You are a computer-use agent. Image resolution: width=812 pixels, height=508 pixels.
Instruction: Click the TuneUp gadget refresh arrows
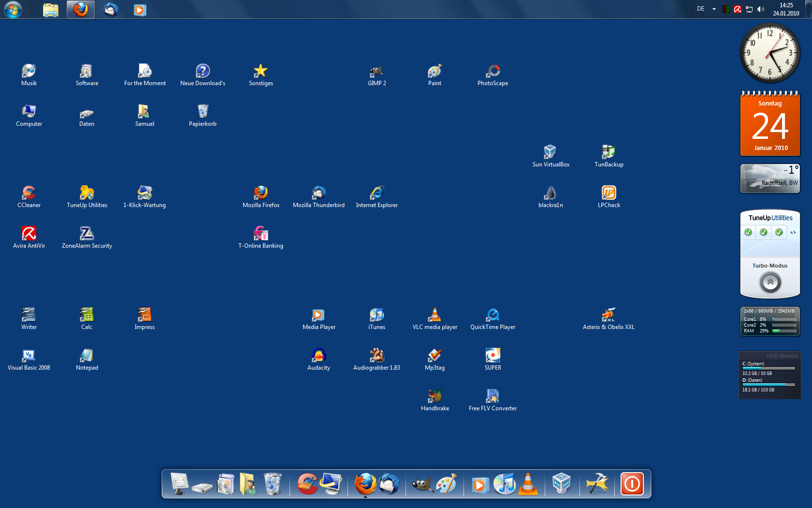(x=793, y=232)
